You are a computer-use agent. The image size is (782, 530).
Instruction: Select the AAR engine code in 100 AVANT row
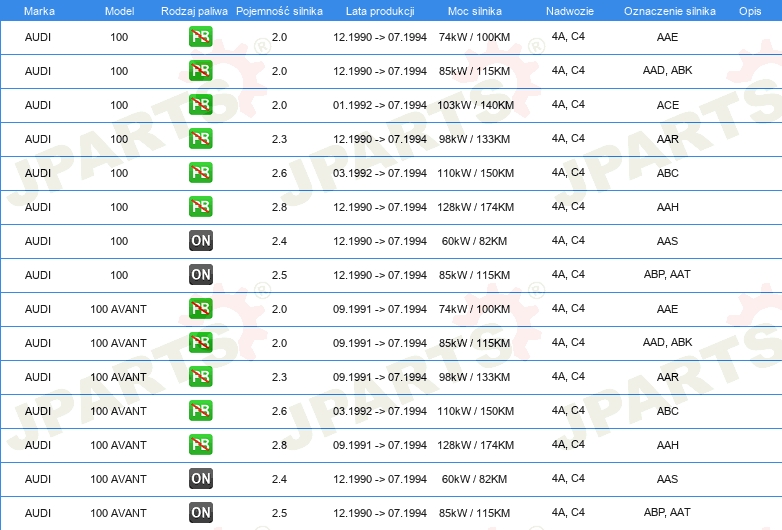667,377
